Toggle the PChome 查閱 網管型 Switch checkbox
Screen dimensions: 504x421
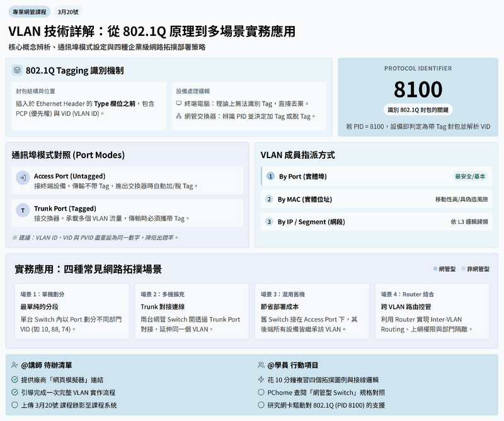tap(261, 393)
